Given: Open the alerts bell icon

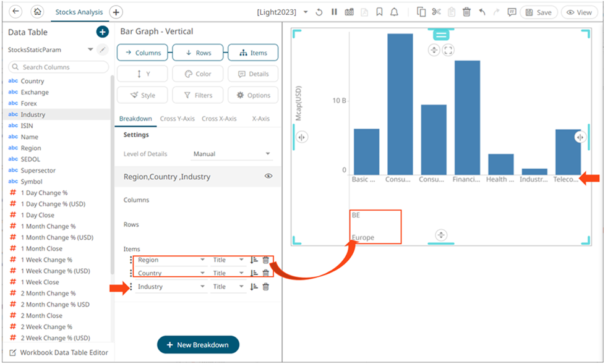Looking at the screenshot, I should click(x=394, y=12).
